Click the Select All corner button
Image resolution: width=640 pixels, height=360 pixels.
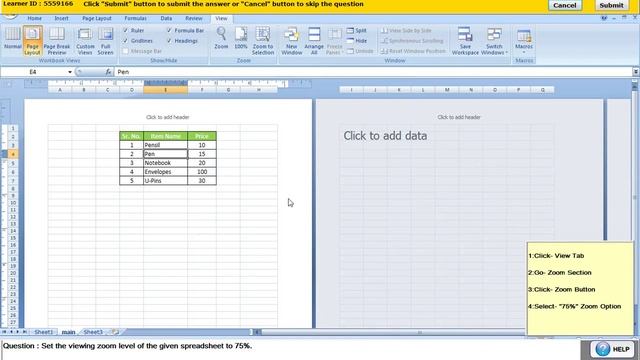[x=8, y=84]
